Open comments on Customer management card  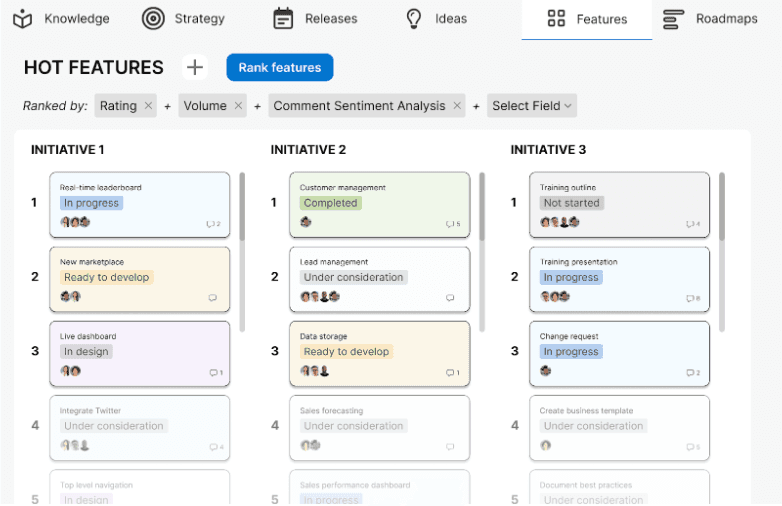tap(452, 224)
